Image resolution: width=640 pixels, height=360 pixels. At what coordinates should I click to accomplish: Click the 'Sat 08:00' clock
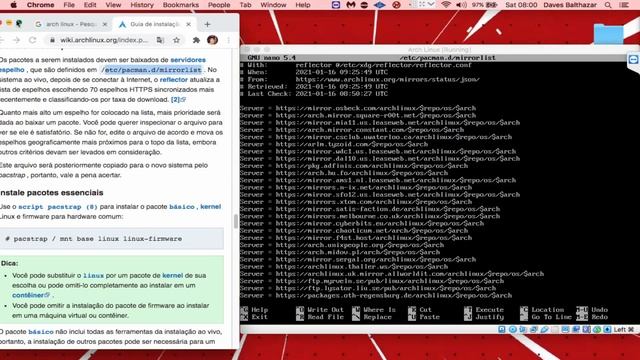click(521, 5)
